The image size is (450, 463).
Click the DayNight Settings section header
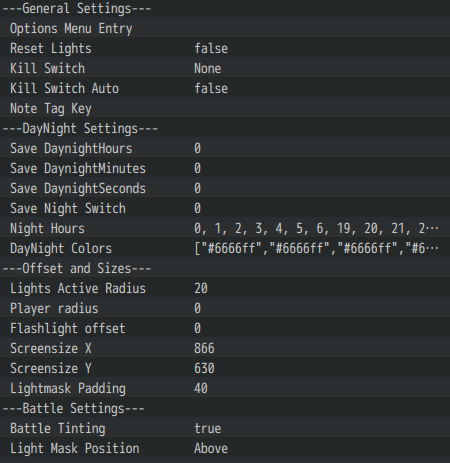coord(80,129)
